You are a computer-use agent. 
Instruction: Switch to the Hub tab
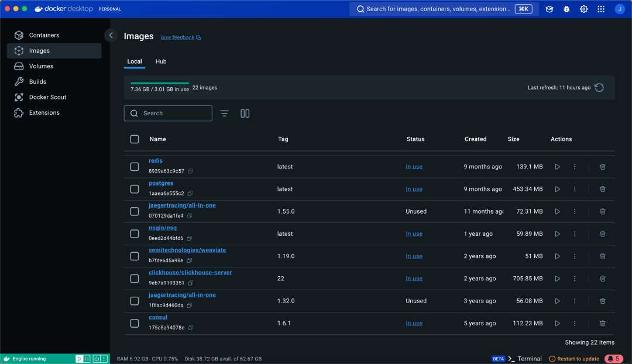pos(161,61)
